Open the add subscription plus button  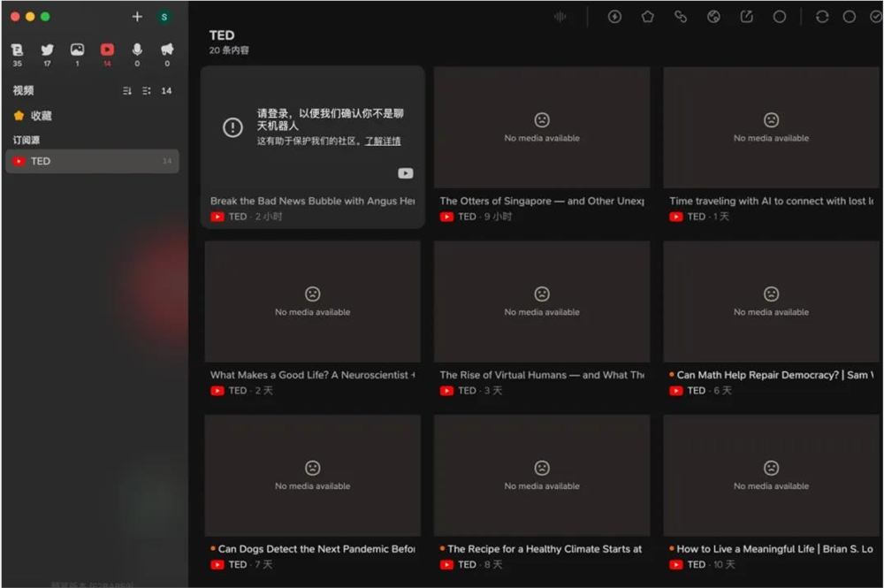point(137,16)
